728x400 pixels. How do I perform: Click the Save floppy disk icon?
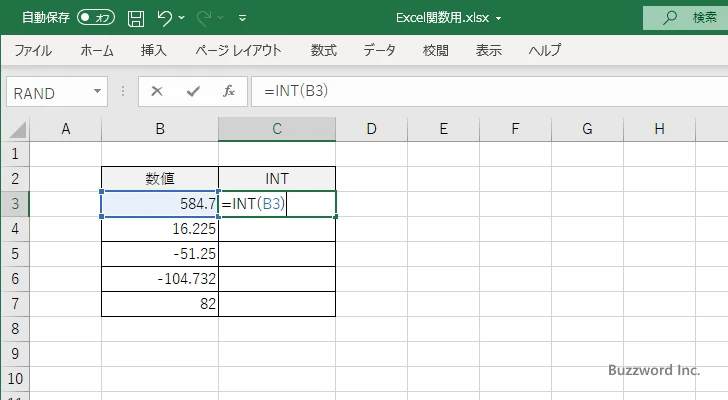coord(136,18)
